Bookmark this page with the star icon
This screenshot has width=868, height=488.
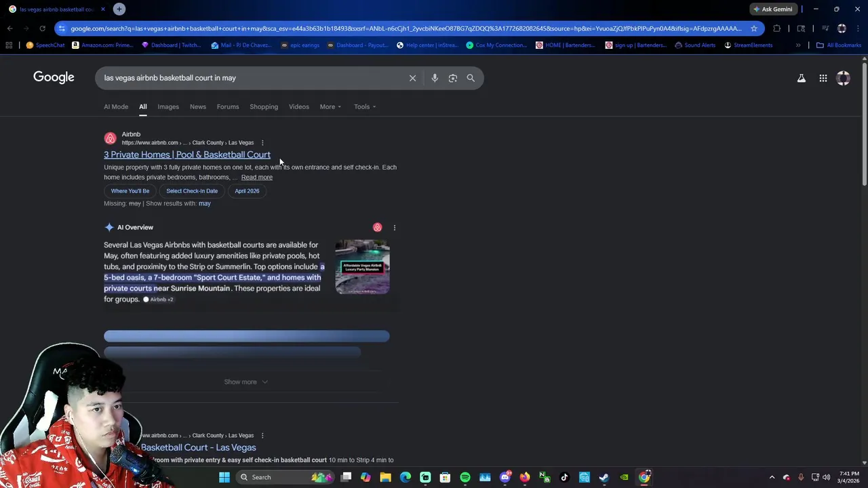pyautogui.click(x=754, y=28)
